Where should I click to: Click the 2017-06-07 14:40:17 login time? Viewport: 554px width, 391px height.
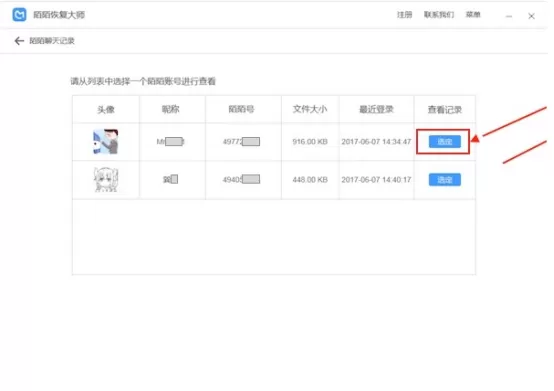tap(376, 180)
